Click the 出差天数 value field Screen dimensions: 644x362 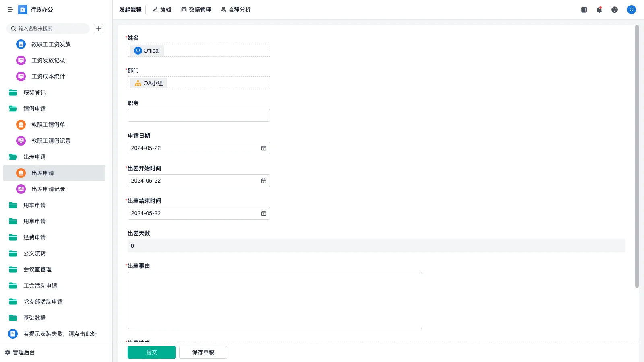click(x=376, y=246)
